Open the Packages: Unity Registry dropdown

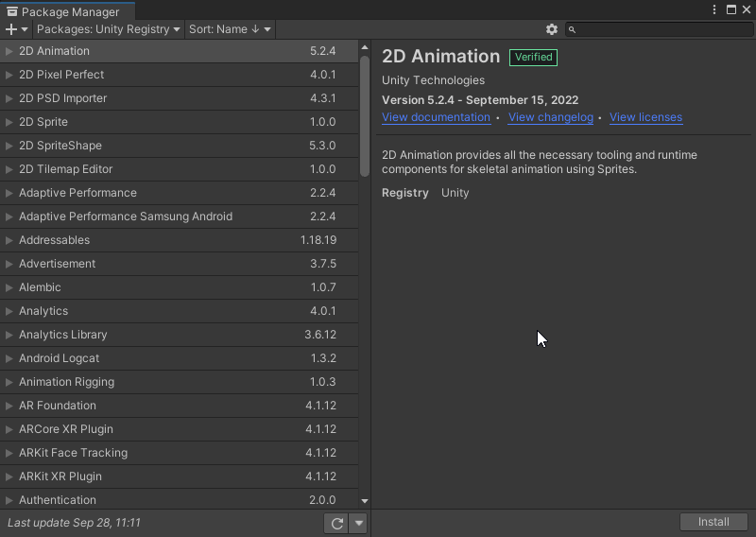108,29
